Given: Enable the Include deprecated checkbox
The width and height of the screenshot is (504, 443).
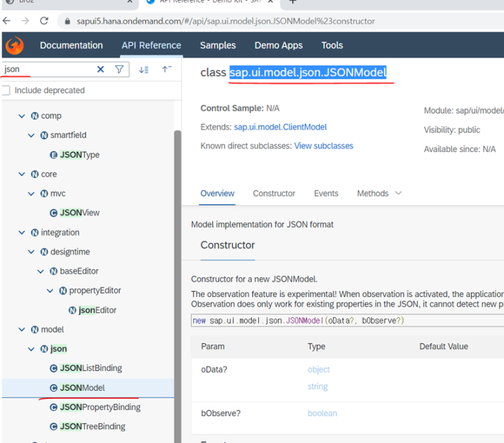Looking at the screenshot, I should point(6,90).
